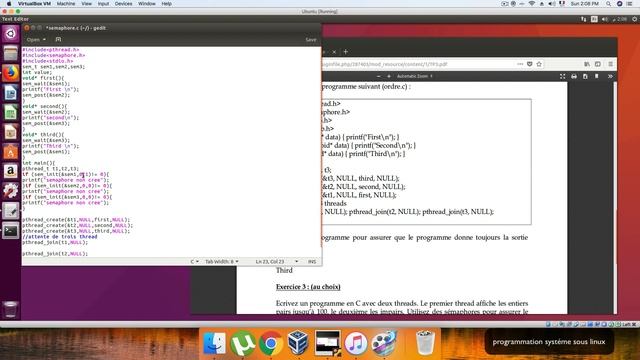Open the Tab Width dropdown
The image size is (640, 360).
coord(222,262)
